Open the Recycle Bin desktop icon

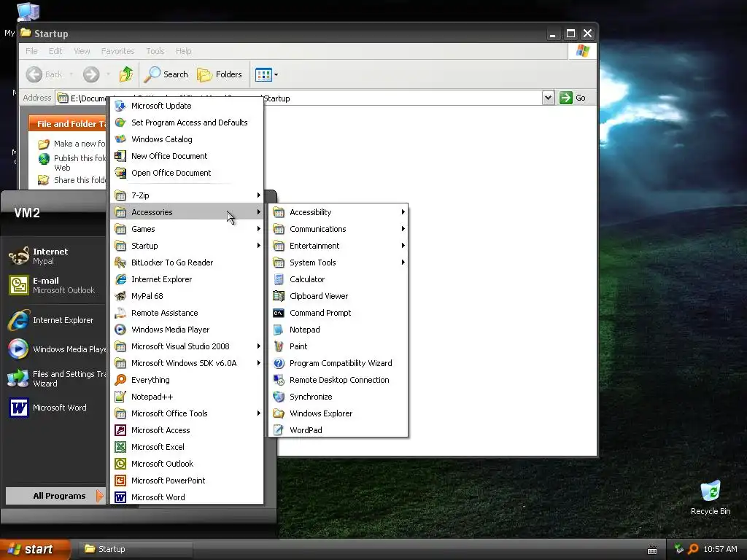(x=711, y=498)
